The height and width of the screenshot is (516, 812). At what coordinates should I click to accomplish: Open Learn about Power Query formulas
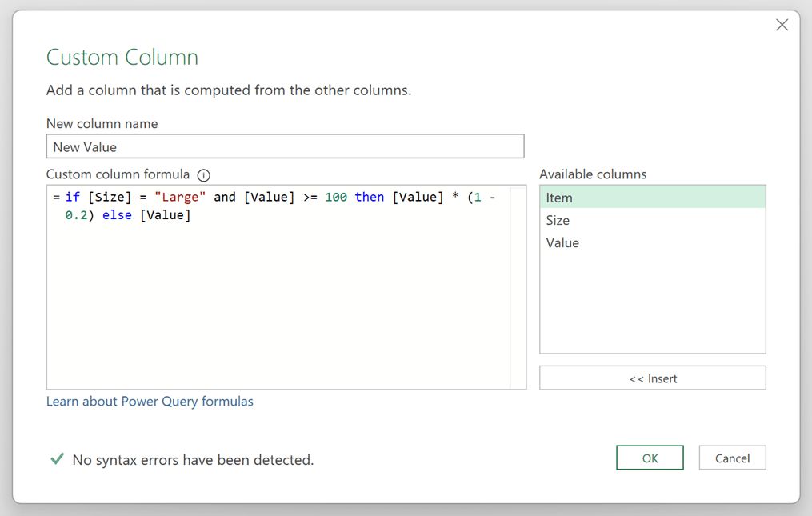pyautogui.click(x=150, y=401)
